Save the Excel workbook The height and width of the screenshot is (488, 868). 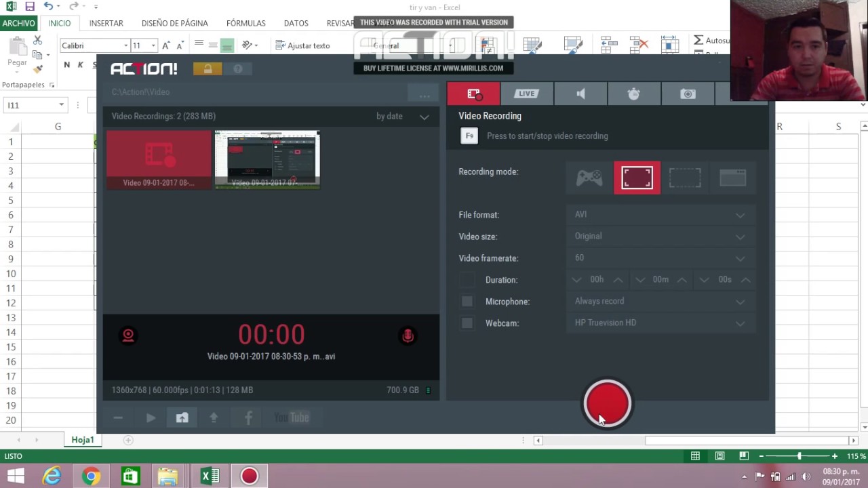[30, 7]
